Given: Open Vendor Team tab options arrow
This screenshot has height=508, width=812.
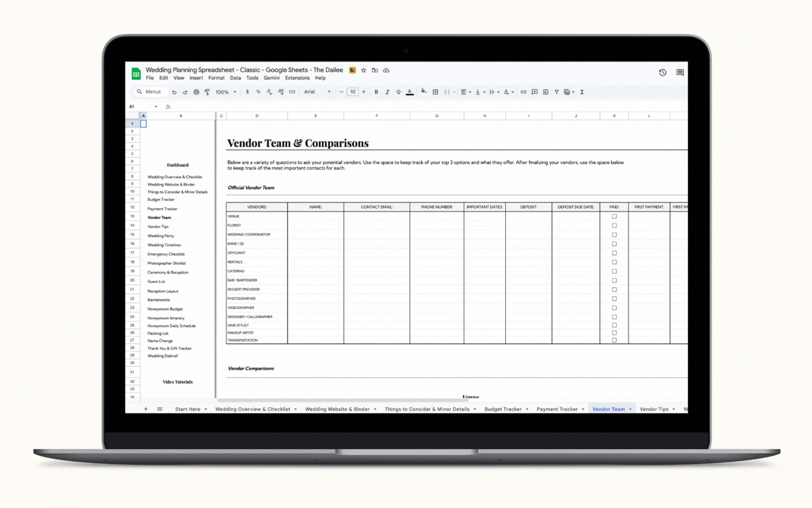Looking at the screenshot, I should (x=630, y=409).
